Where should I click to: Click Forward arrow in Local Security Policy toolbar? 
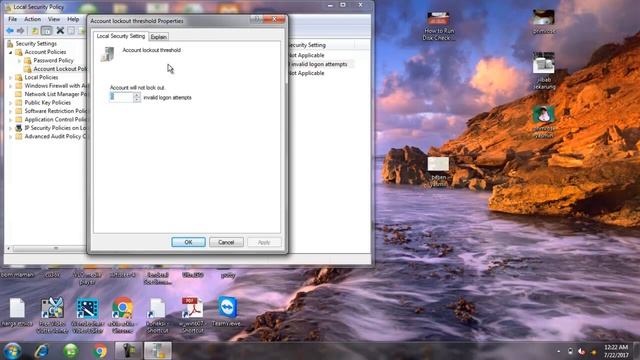(x=20, y=31)
